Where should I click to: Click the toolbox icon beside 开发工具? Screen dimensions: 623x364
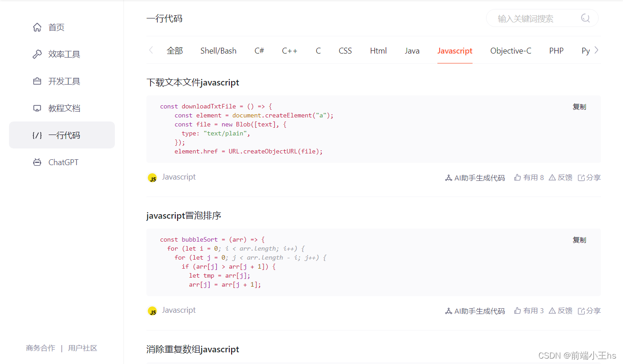[37, 81]
